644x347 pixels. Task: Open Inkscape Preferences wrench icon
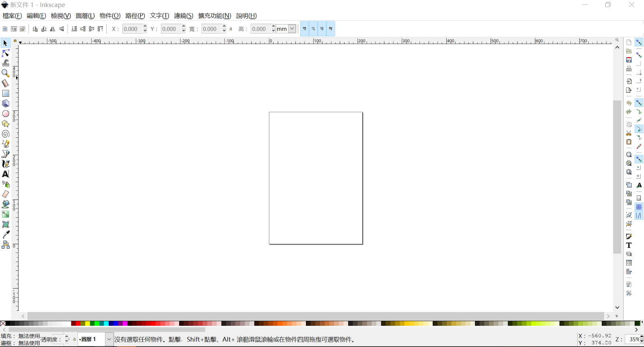click(x=629, y=293)
